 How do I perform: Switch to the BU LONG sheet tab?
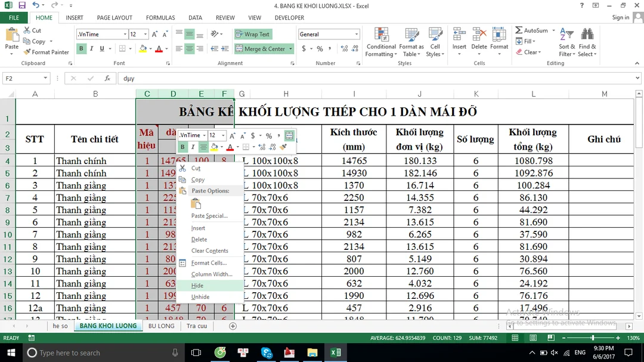162,326
